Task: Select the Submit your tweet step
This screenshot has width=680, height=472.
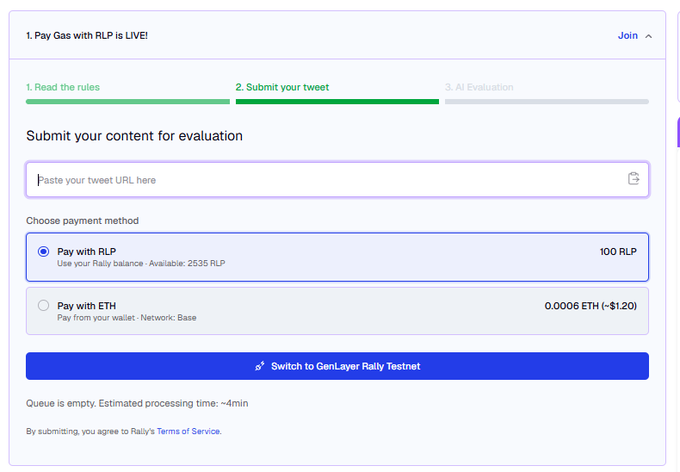Action: tap(282, 87)
